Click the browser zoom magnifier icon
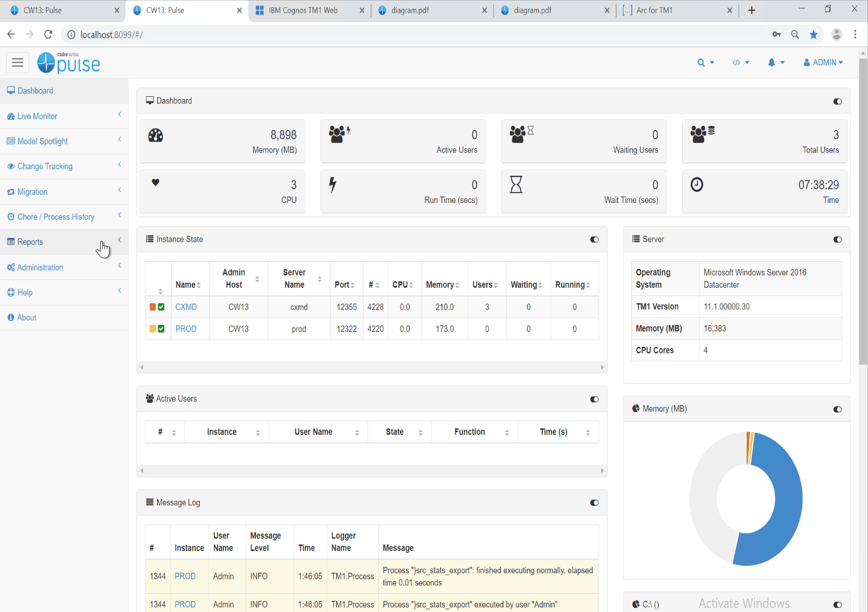The image size is (868, 612). coord(795,34)
